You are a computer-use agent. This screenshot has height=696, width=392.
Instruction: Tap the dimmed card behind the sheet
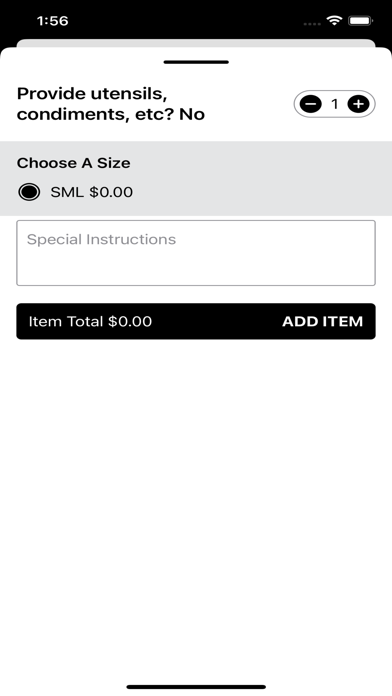[x=196, y=43]
